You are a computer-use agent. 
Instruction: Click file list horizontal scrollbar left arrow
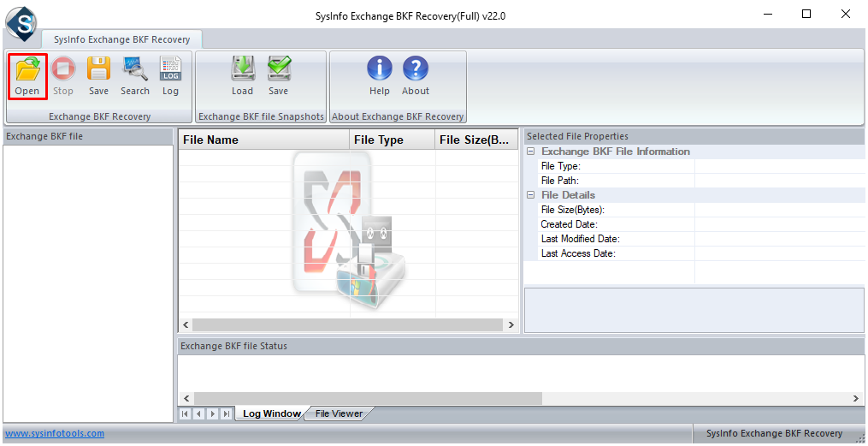coord(186,324)
